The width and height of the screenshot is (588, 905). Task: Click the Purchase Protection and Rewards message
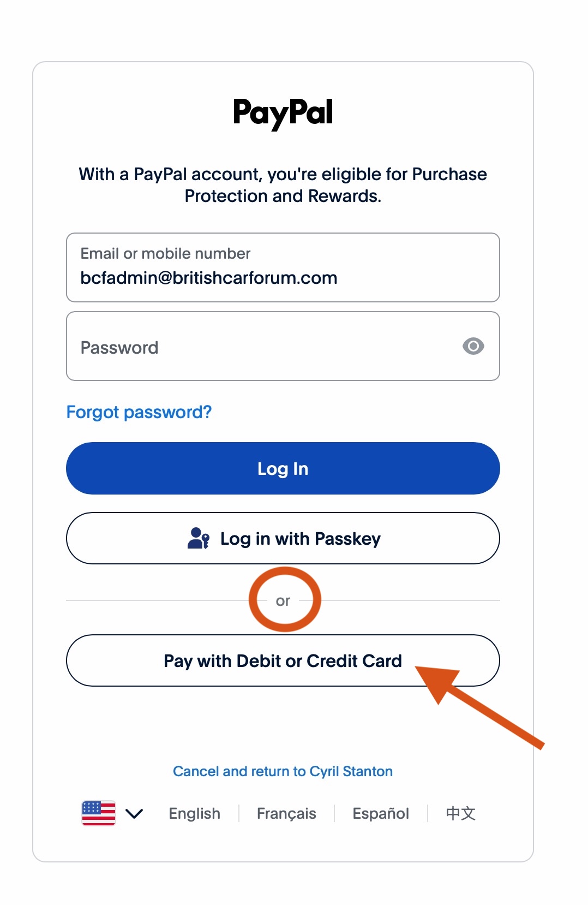pos(283,185)
